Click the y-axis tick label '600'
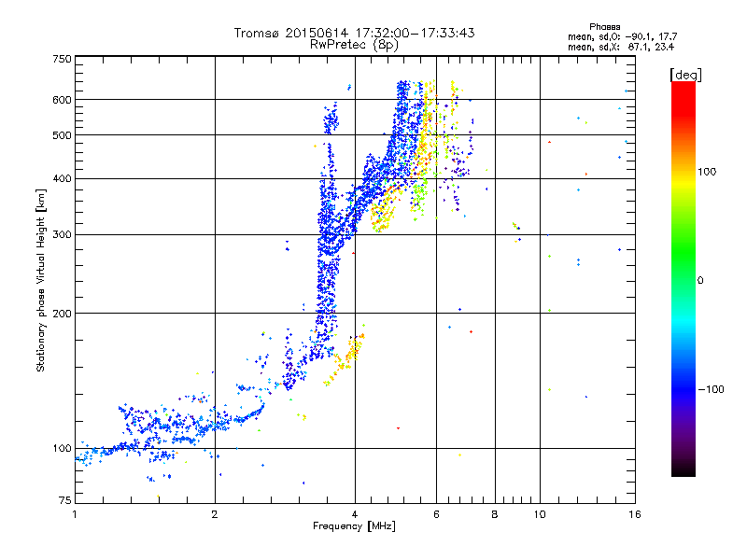 click(x=62, y=100)
